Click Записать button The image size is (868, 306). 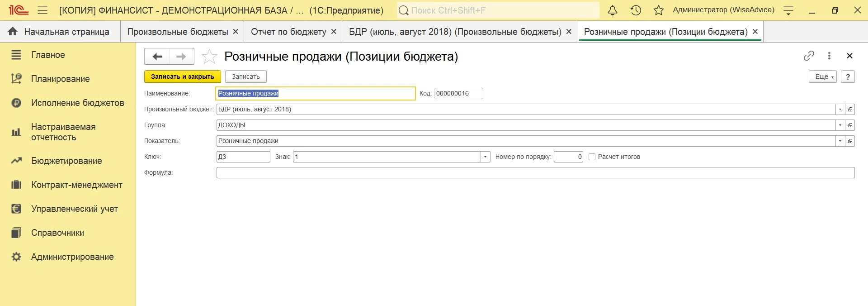[246, 76]
